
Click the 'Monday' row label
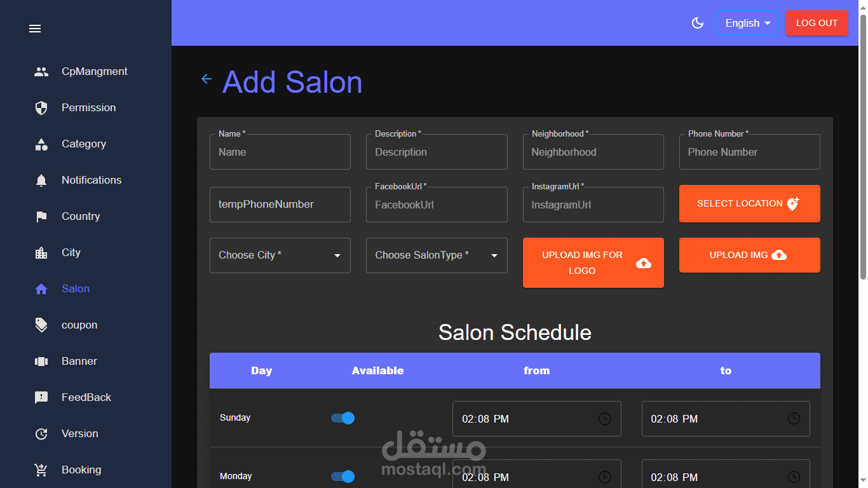point(236,477)
